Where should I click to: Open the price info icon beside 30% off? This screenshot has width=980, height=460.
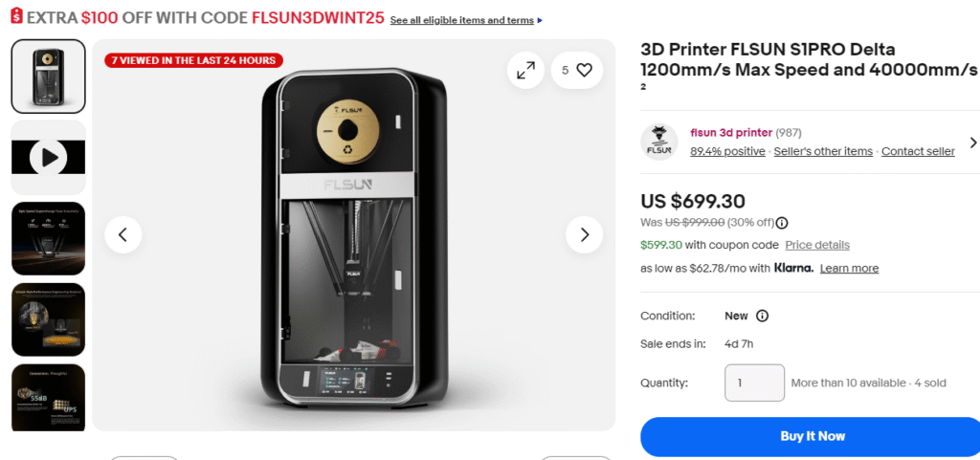coord(782,223)
